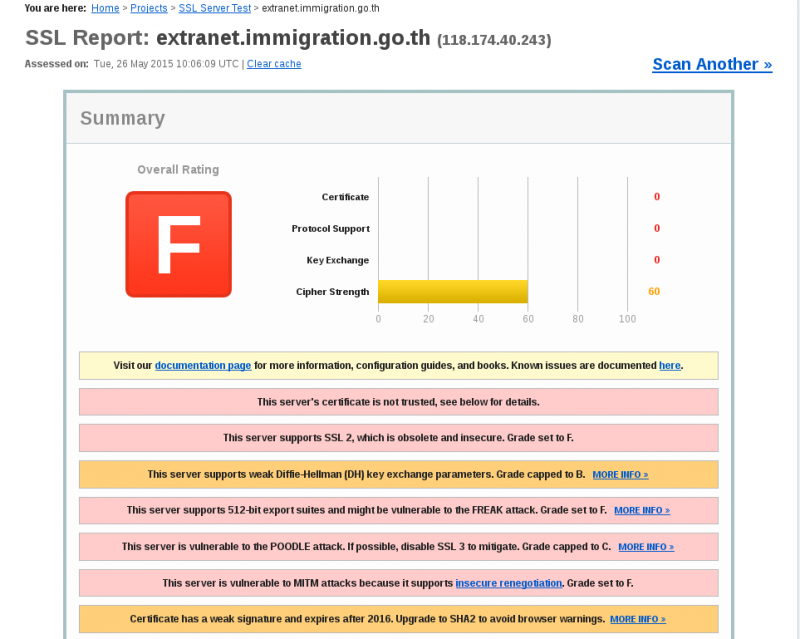Open MORE INFO for POODLE attack warning

(646, 547)
